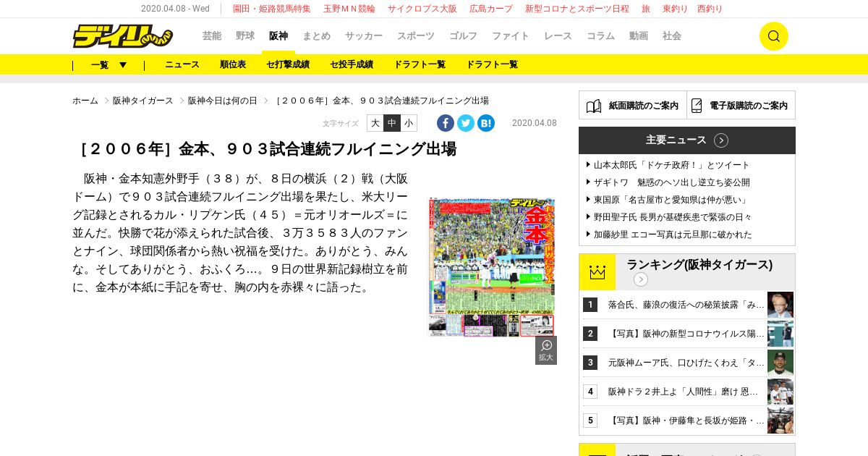Click the 園田・姫路競馬特集 top link
Screen dimensions: 868x456
point(272,9)
